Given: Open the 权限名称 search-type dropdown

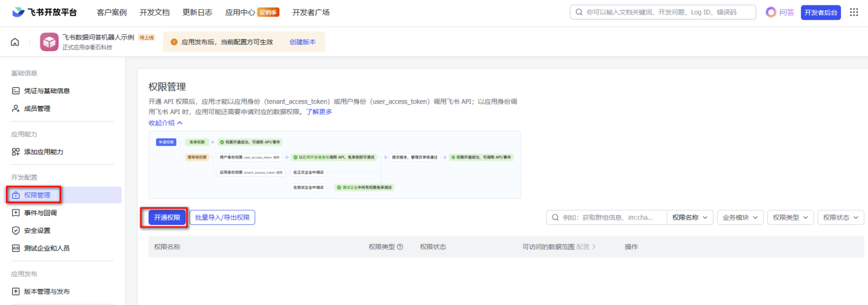Looking at the screenshot, I should 690,218.
